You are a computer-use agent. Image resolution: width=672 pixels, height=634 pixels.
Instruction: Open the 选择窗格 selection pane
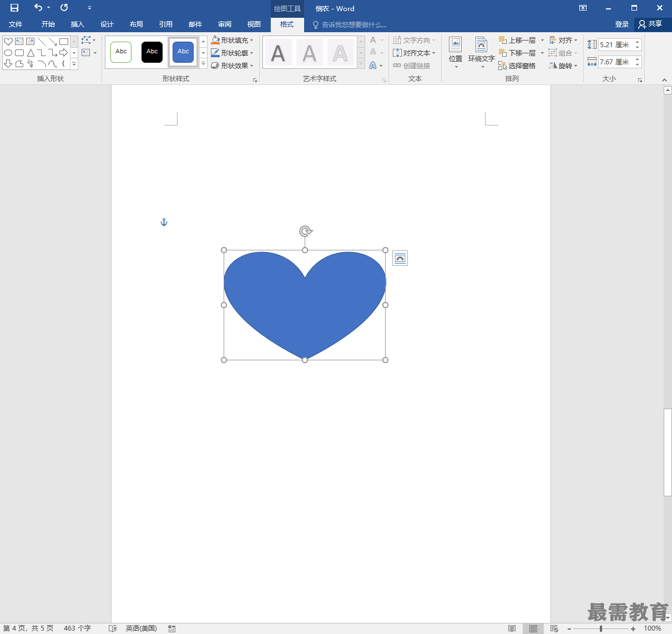point(517,66)
